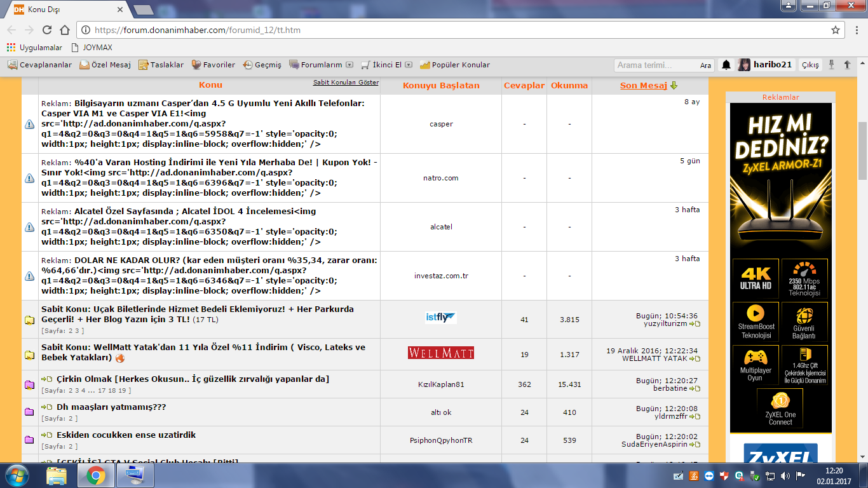Click the pin icon next to Çıkış
Screen dimensions: 868x488
[x=831, y=65]
